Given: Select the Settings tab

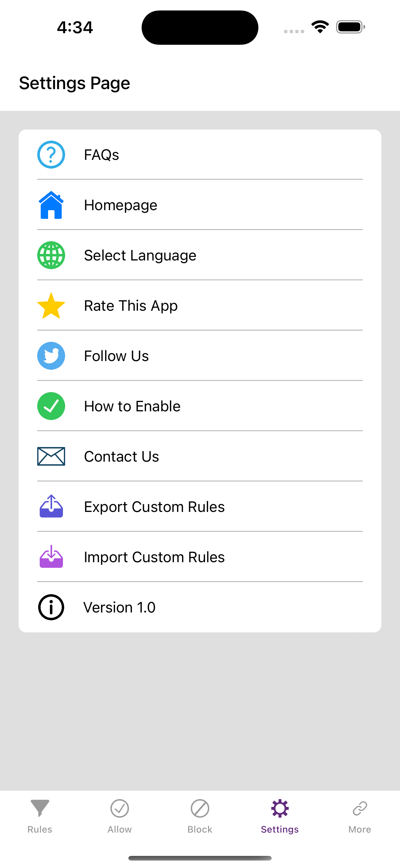Looking at the screenshot, I should (x=280, y=816).
